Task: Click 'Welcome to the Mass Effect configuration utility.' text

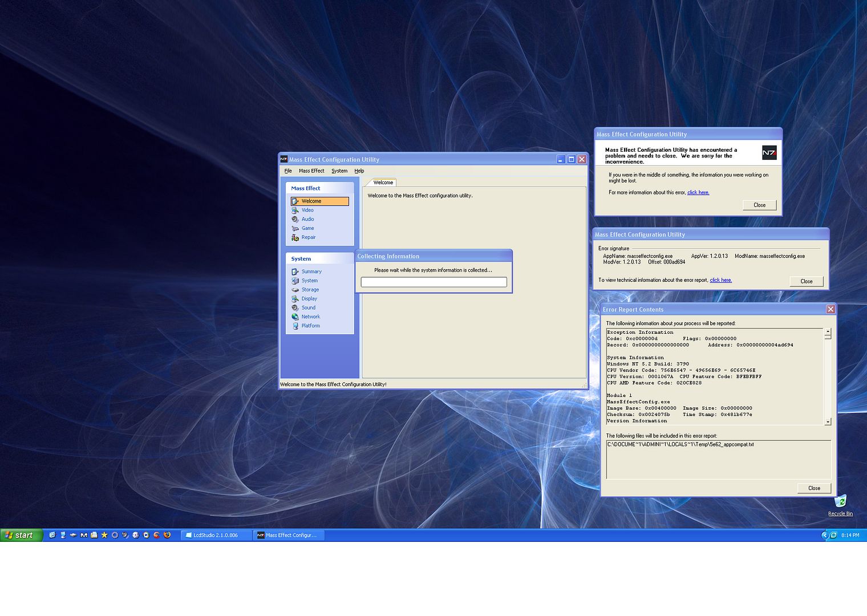Action: (x=420, y=196)
